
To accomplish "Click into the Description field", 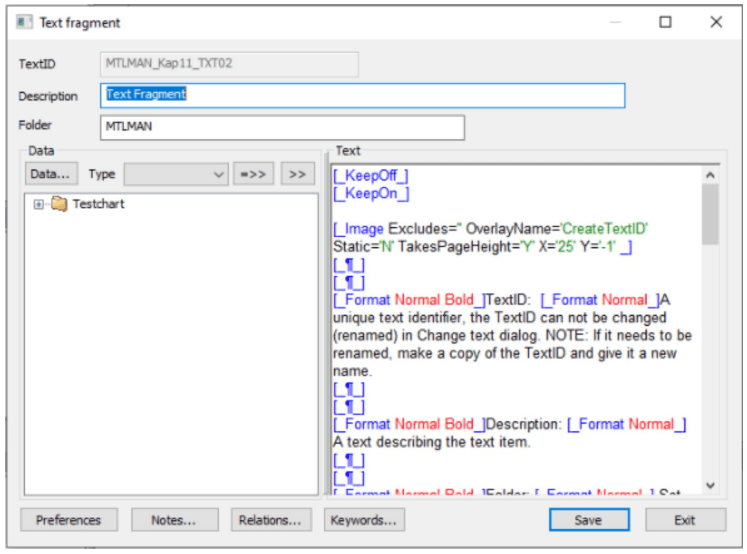I will tap(364, 95).
